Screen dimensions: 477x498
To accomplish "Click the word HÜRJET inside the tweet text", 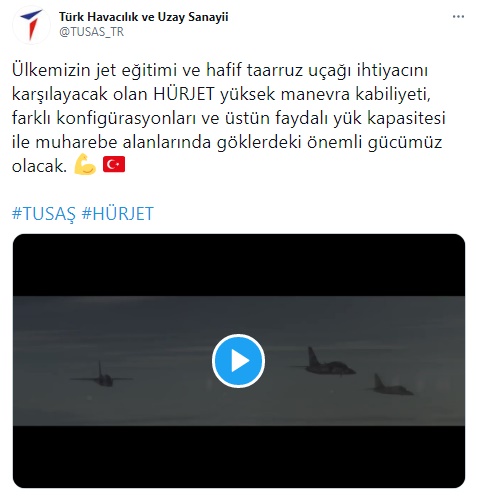I will pos(184,94).
